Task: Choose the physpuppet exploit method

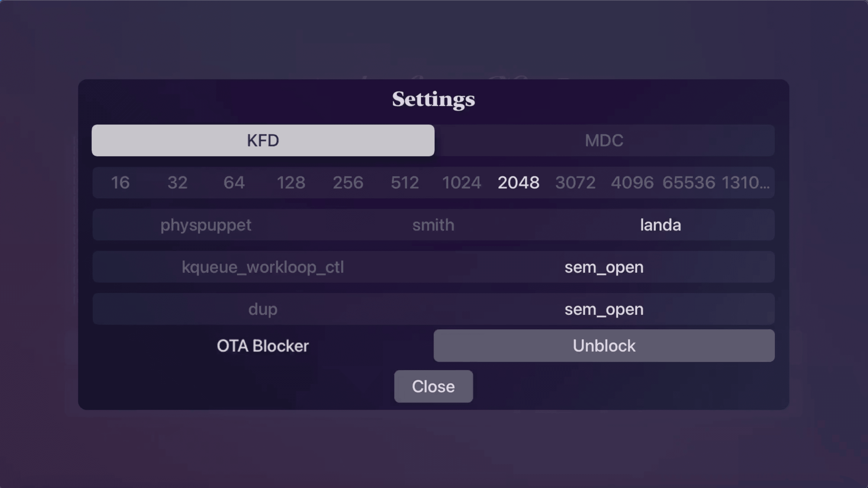Action: [x=206, y=225]
